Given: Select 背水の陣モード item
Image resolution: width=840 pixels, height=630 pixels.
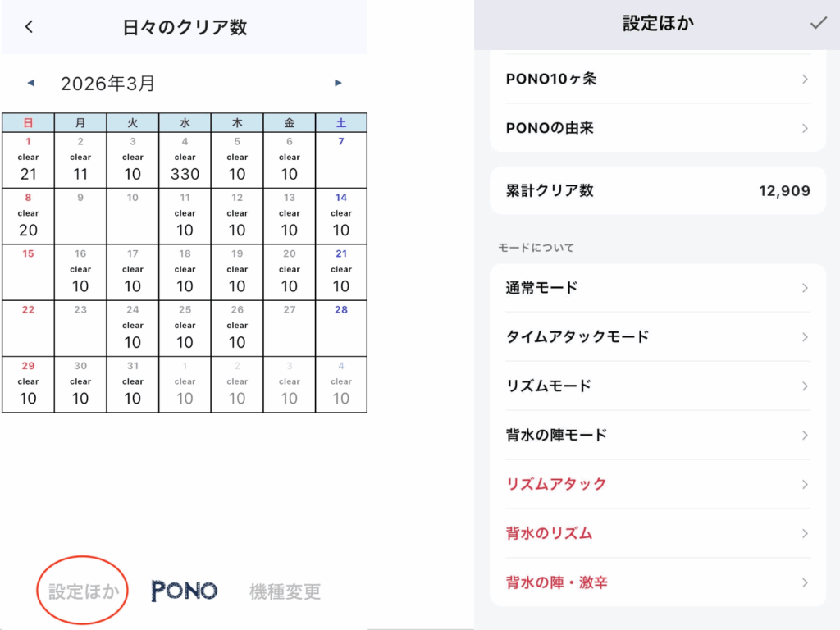Looking at the screenshot, I should [x=658, y=435].
